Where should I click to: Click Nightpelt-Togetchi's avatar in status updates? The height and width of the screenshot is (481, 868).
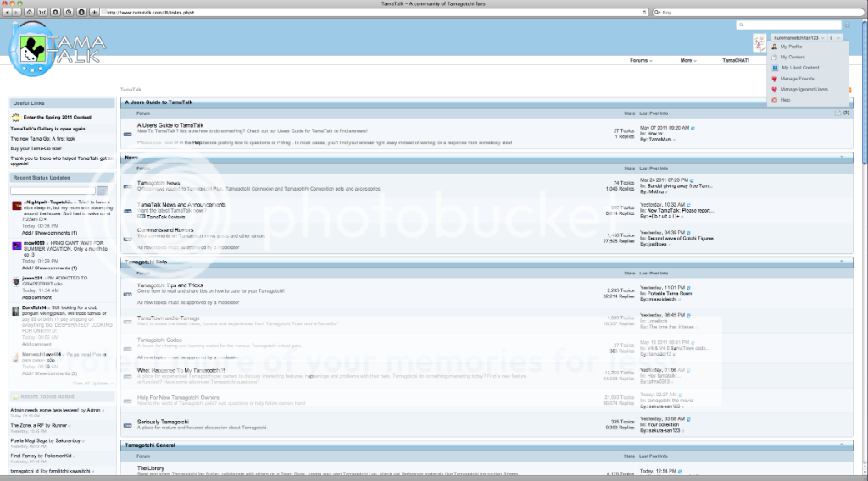click(x=17, y=205)
